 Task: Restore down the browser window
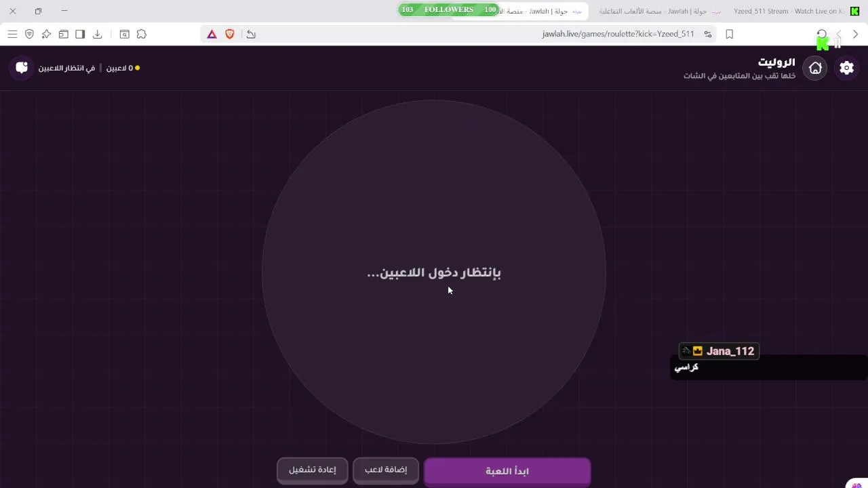[x=38, y=11]
